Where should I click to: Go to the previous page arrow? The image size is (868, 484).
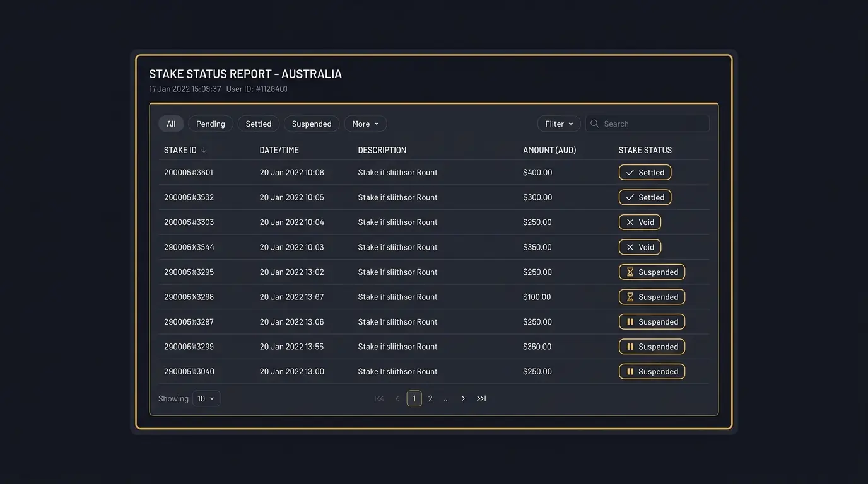[397, 398]
